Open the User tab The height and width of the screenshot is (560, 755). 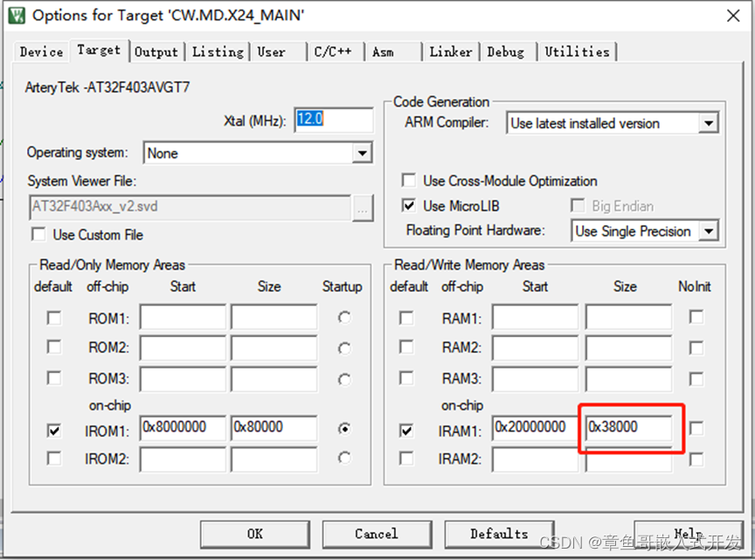[x=271, y=52]
